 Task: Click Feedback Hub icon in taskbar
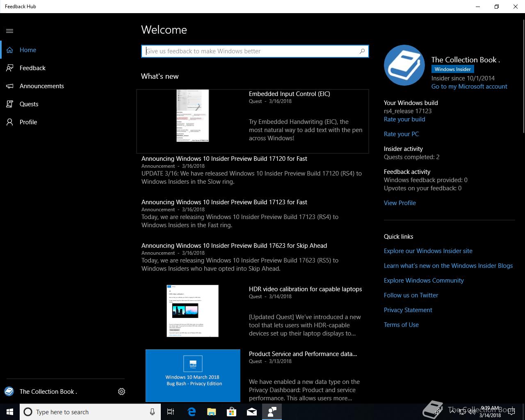tap(272, 412)
